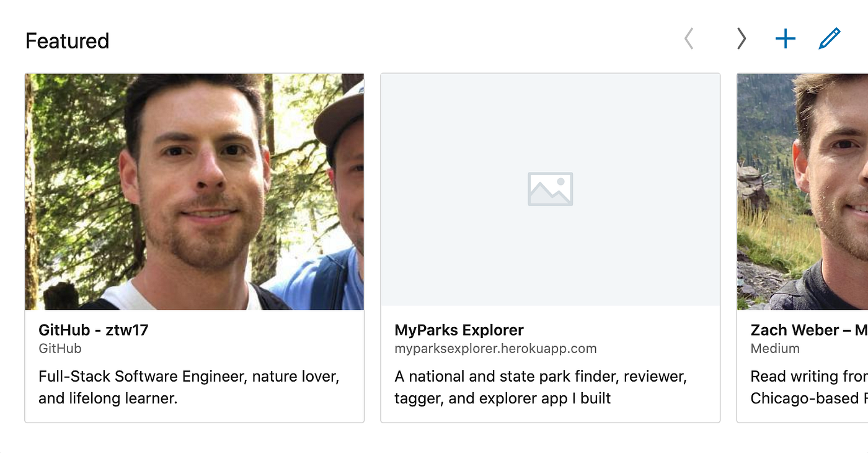
Task: Click the MyParks Explorer card header
Action: coord(459,330)
